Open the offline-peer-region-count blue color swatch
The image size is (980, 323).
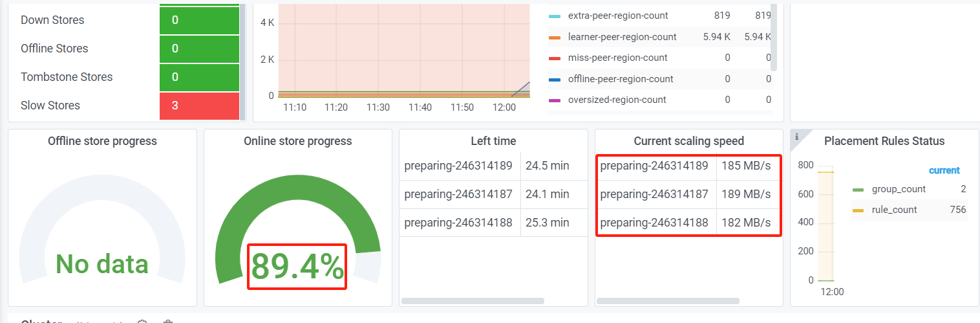coord(554,80)
